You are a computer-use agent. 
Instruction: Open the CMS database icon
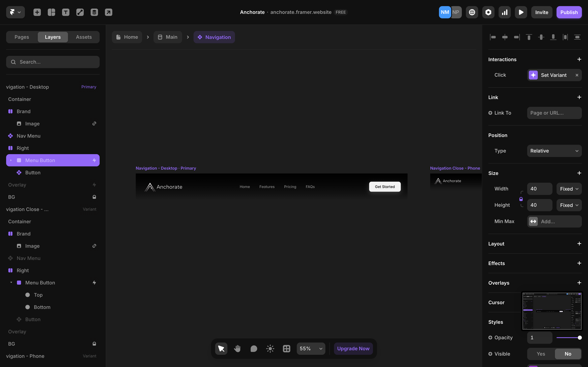tap(94, 12)
